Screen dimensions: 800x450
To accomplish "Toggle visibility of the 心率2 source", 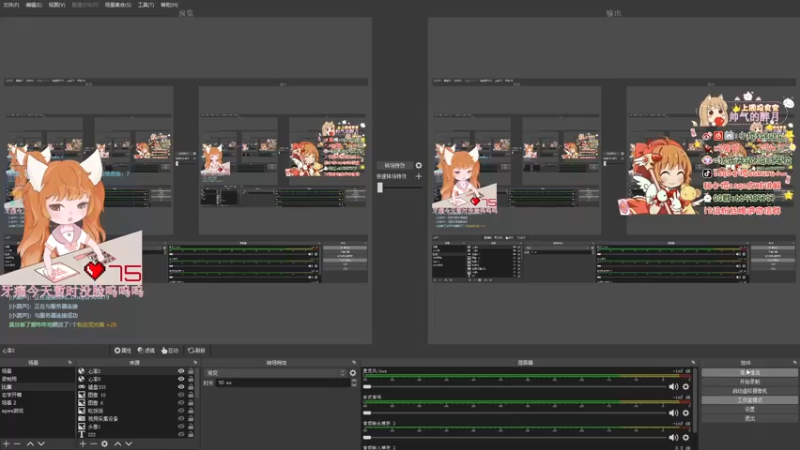I will pyautogui.click(x=181, y=371).
